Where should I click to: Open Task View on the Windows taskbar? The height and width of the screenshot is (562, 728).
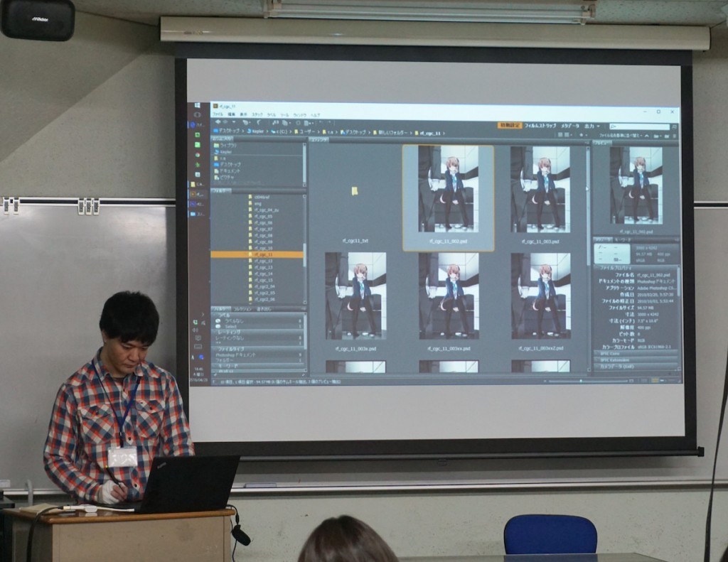pyautogui.click(x=198, y=114)
